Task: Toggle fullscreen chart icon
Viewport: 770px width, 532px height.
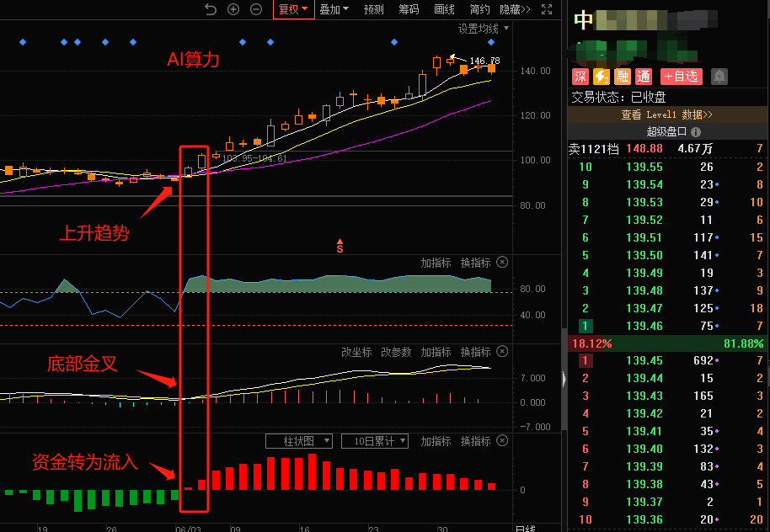Action: click(x=547, y=9)
